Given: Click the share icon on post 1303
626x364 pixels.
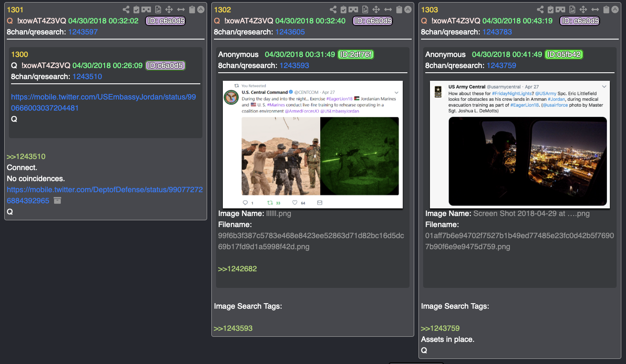Looking at the screenshot, I should [x=540, y=9].
